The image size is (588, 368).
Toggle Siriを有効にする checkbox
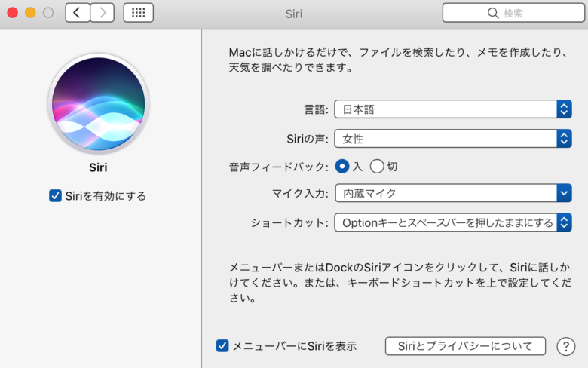[55, 196]
